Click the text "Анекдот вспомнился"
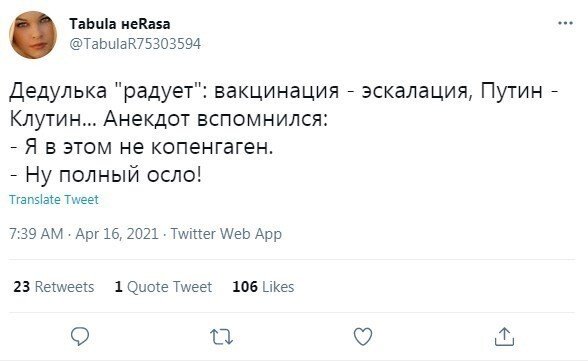Viewport: 588px width, 362px height. (215, 119)
